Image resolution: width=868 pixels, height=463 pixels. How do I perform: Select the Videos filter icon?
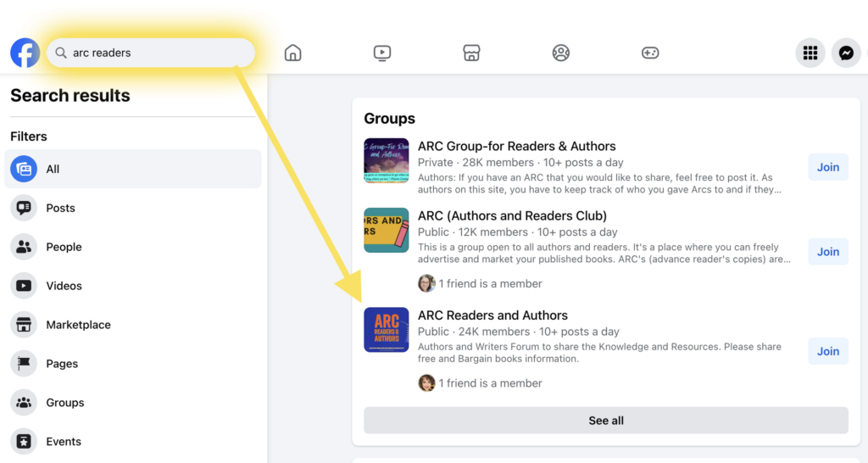click(24, 286)
